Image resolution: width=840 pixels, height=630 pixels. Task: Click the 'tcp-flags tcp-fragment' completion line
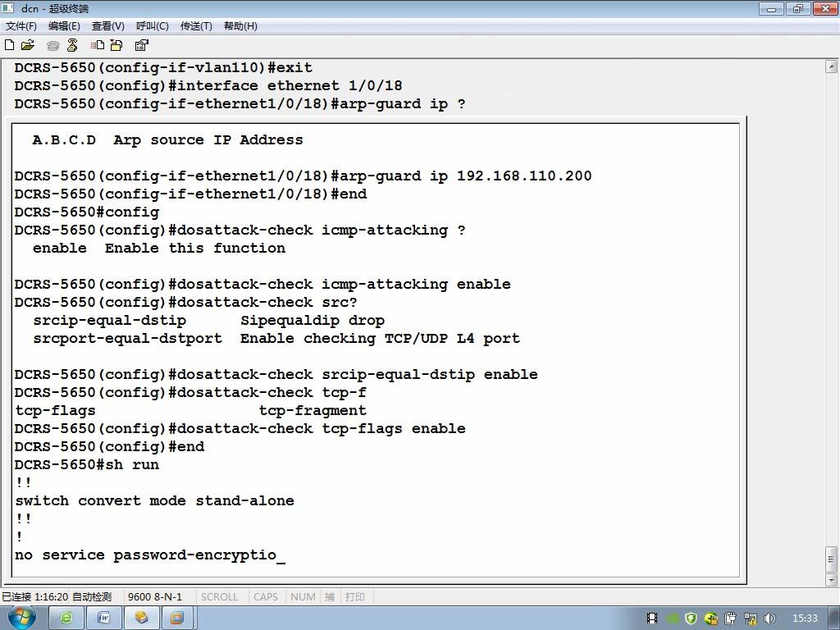(x=190, y=410)
